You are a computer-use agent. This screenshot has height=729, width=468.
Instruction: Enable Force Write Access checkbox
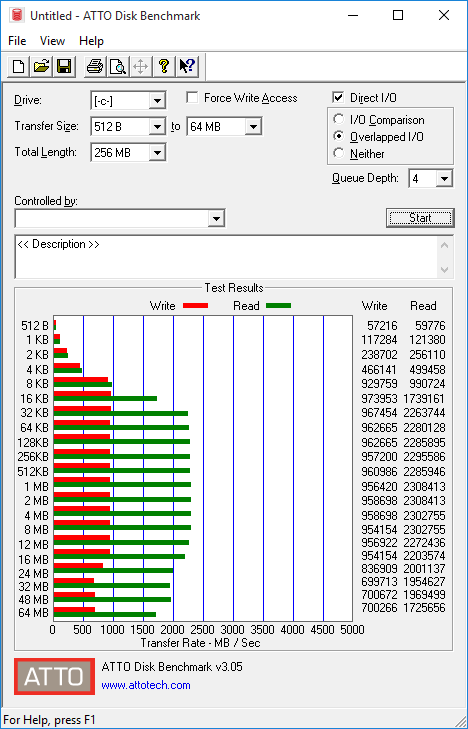[x=191, y=98]
